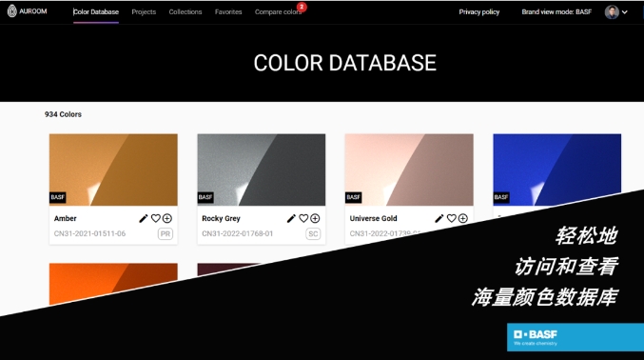Click the user profile avatar
The image size is (644, 360).
[612, 12]
